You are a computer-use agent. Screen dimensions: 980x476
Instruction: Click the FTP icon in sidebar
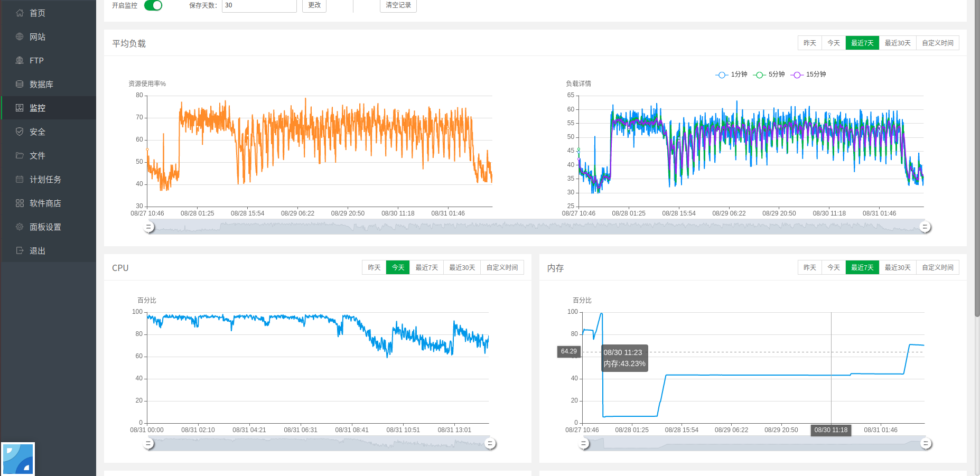click(20, 60)
